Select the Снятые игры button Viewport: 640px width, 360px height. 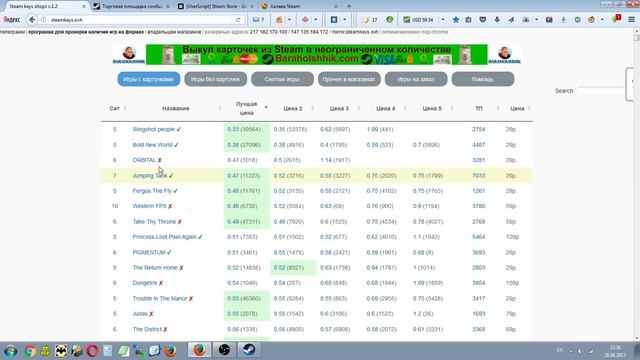(282, 79)
